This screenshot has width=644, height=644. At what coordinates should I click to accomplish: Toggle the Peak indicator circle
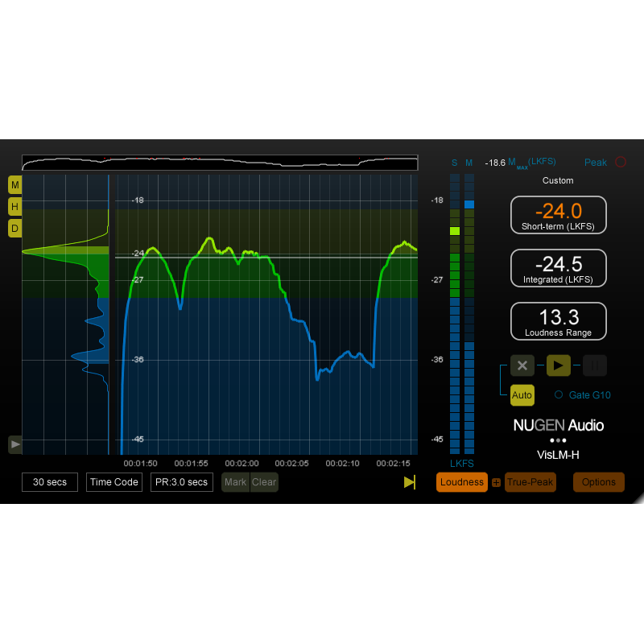tap(621, 163)
